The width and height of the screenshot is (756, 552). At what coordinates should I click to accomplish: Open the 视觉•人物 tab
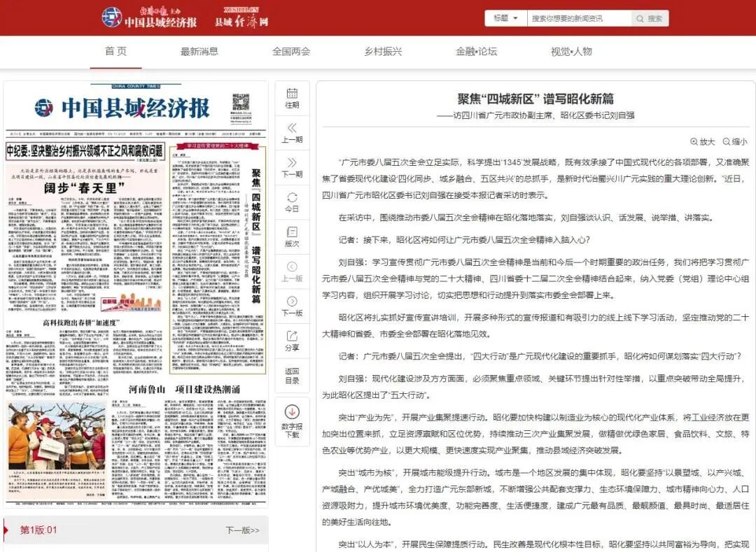click(x=571, y=52)
